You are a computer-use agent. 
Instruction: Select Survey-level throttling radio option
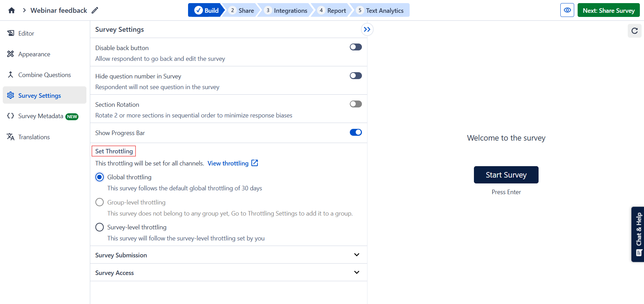tap(100, 227)
